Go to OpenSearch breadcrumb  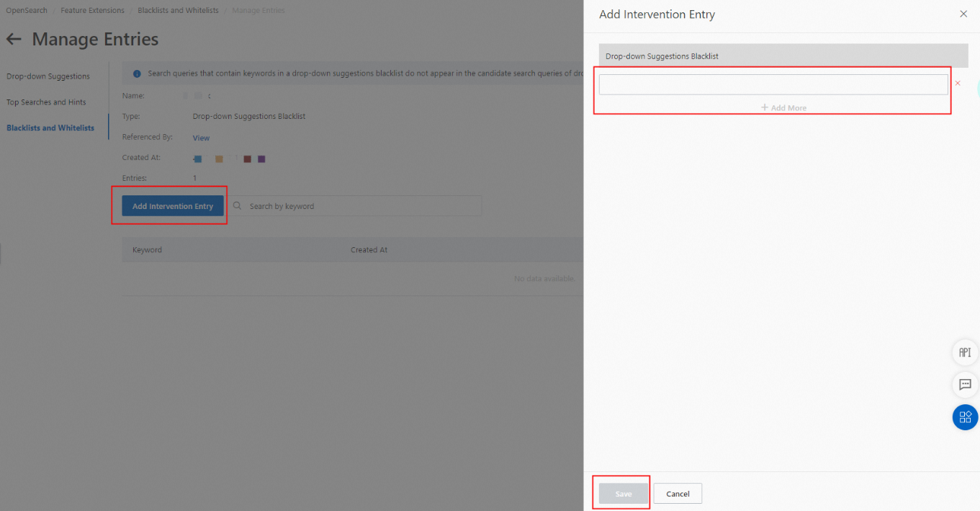(27, 11)
